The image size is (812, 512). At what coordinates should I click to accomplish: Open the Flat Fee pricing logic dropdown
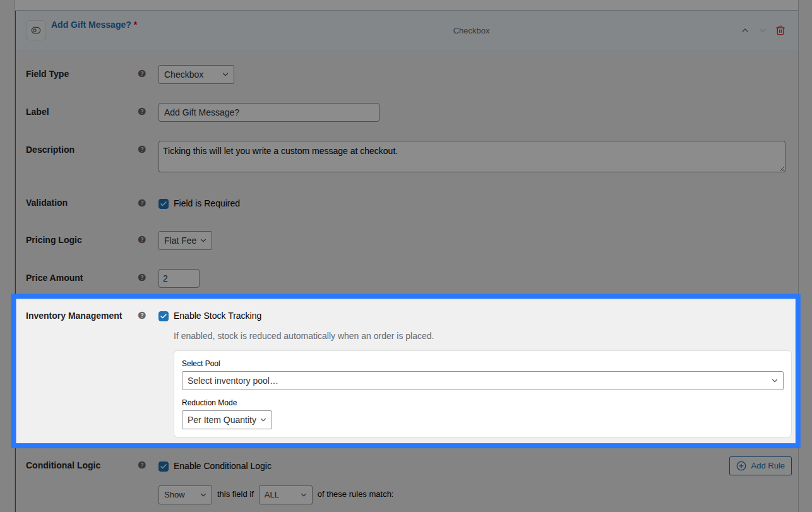point(185,241)
